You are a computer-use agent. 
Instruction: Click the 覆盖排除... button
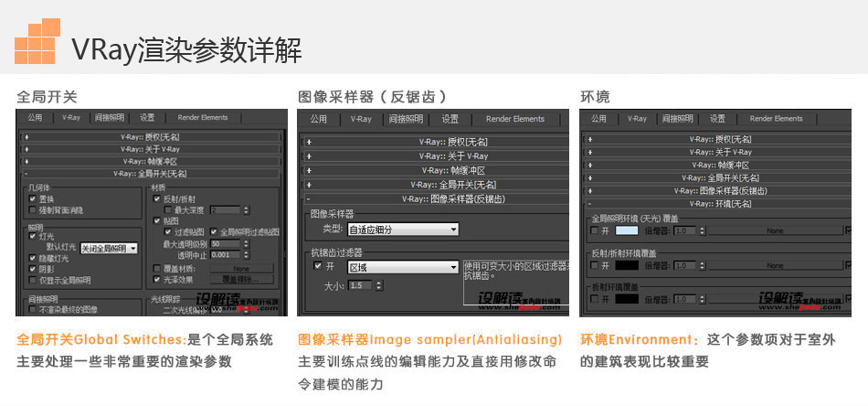[x=241, y=280]
